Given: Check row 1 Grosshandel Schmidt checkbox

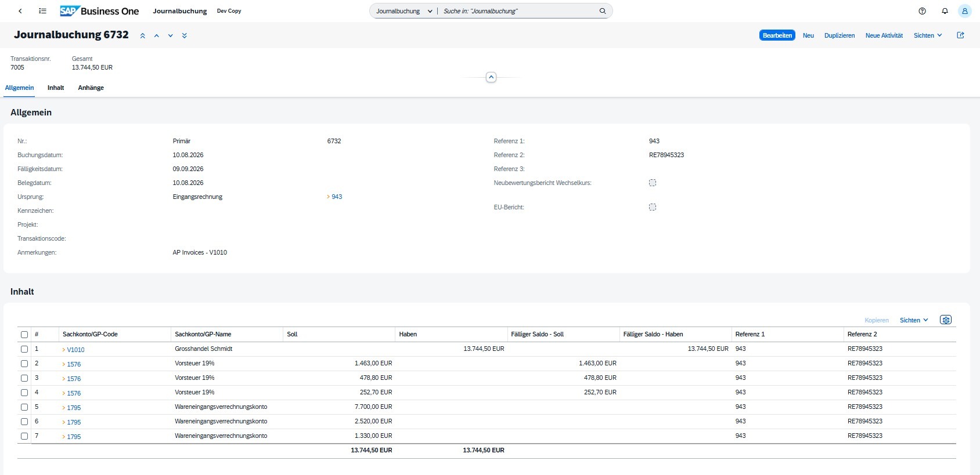Looking at the screenshot, I should coord(24,349).
